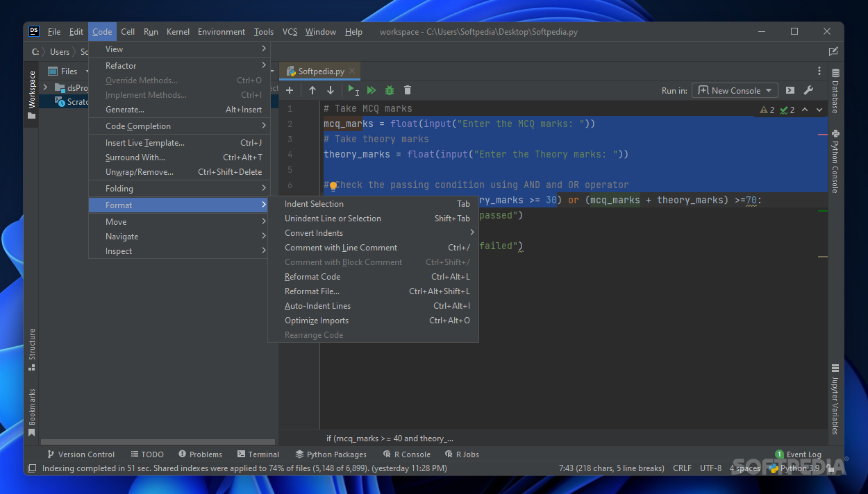
Task: Expand the Refactor submenu
Action: [179, 66]
